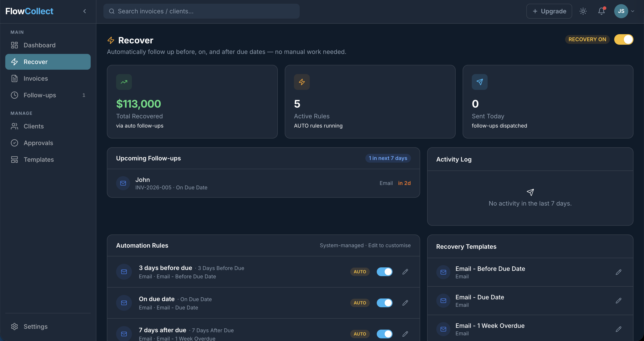Image resolution: width=644 pixels, height=341 pixels.
Task: Select Recover in the sidebar
Action: [x=48, y=62]
